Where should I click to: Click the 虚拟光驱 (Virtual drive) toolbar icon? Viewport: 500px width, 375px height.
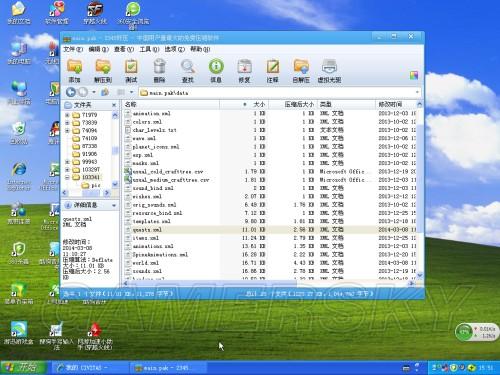[x=329, y=70]
